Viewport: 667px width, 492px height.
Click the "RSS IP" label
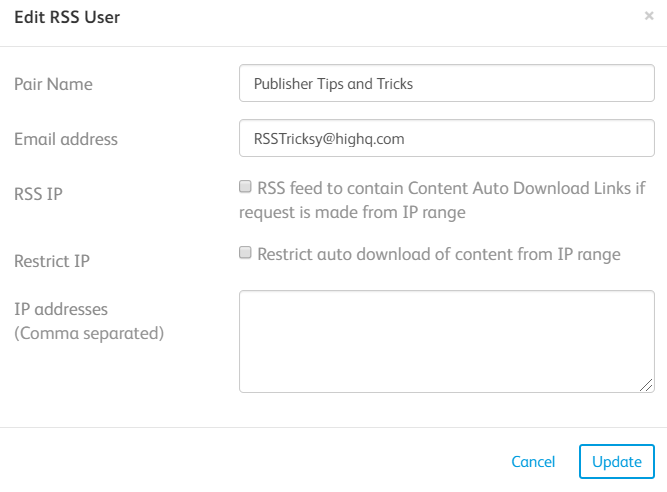coord(38,194)
